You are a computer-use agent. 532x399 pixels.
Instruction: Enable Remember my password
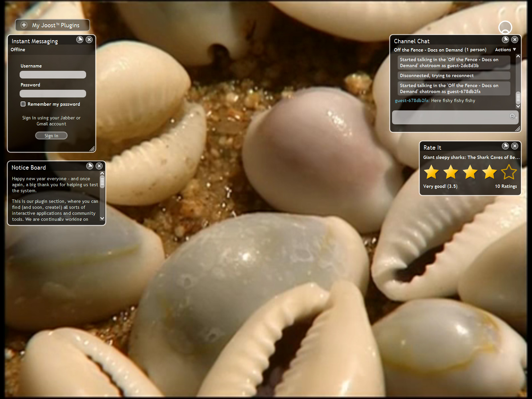(x=23, y=104)
